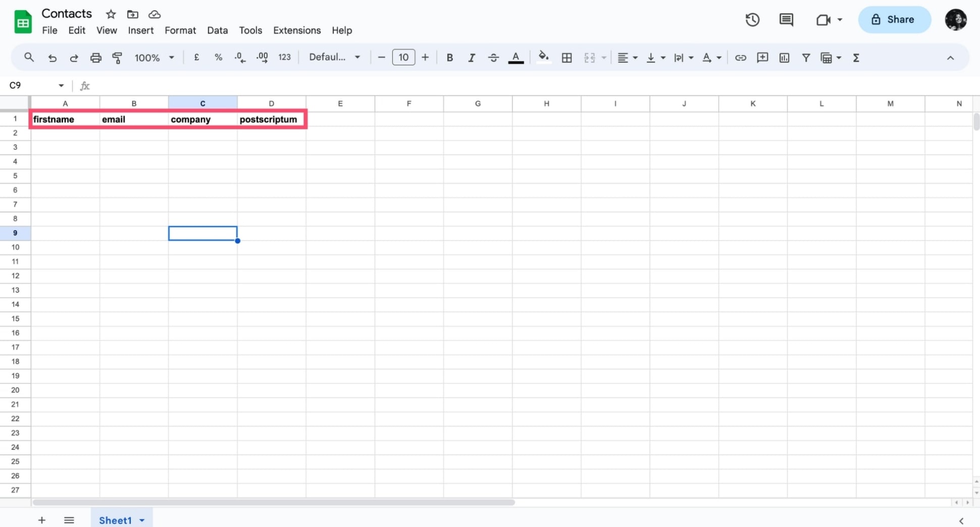Print the spreadsheet
This screenshot has height=527, width=980.
pyautogui.click(x=95, y=58)
